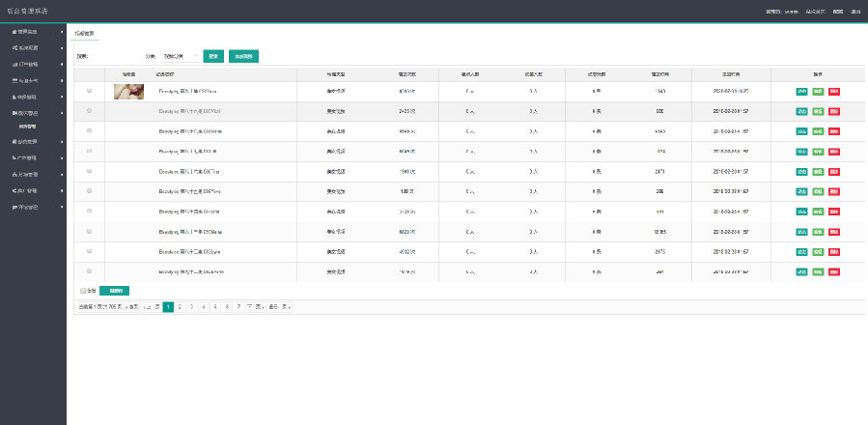This screenshot has width=868, height=425.
Task: Open the category dropdown in the search bar
Action: point(181,56)
